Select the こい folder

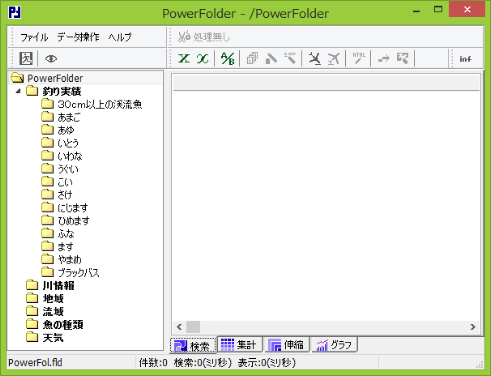coord(65,182)
